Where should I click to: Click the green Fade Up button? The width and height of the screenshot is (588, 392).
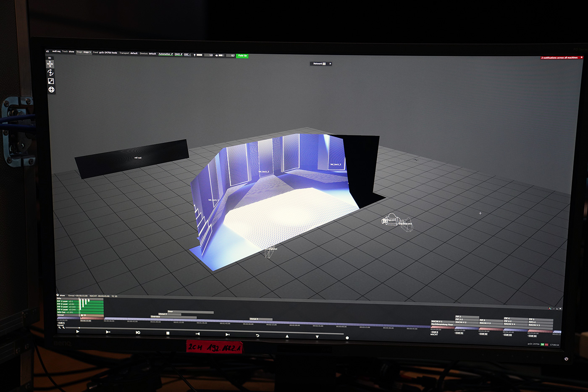tap(242, 56)
